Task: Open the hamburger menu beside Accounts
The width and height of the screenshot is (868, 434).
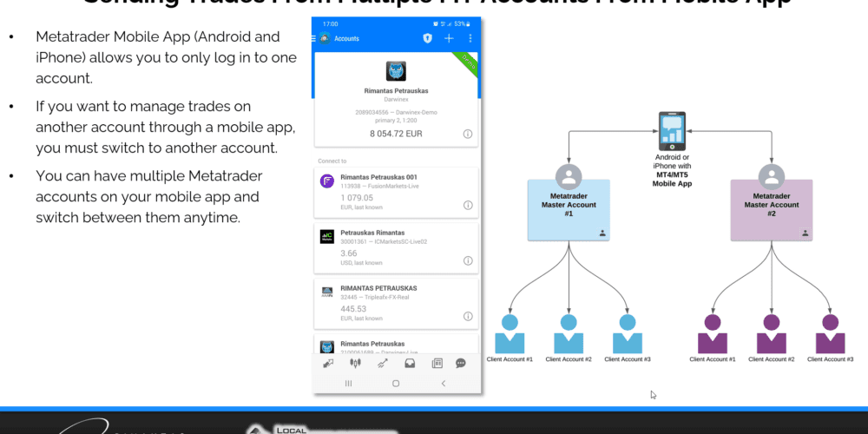Action: tap(314, 38)
